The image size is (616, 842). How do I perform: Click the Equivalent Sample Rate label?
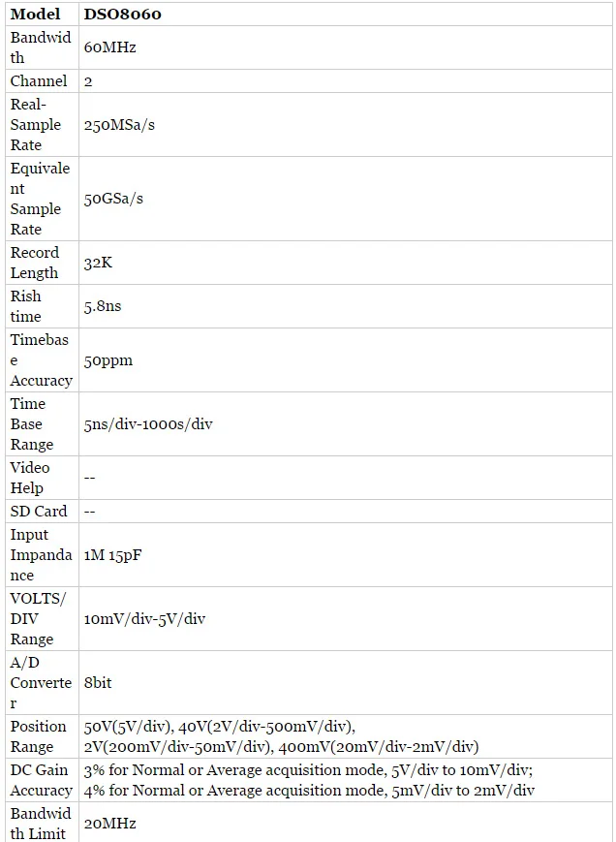tap(41, 199)
